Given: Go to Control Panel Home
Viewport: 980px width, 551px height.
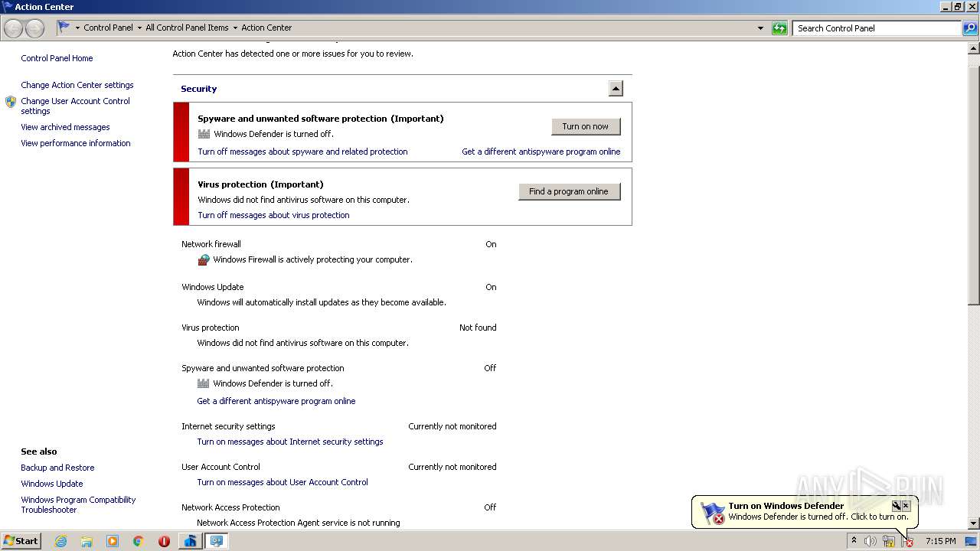Looking at the screenshot, I should pyautogui.click(x=57, y=58).
